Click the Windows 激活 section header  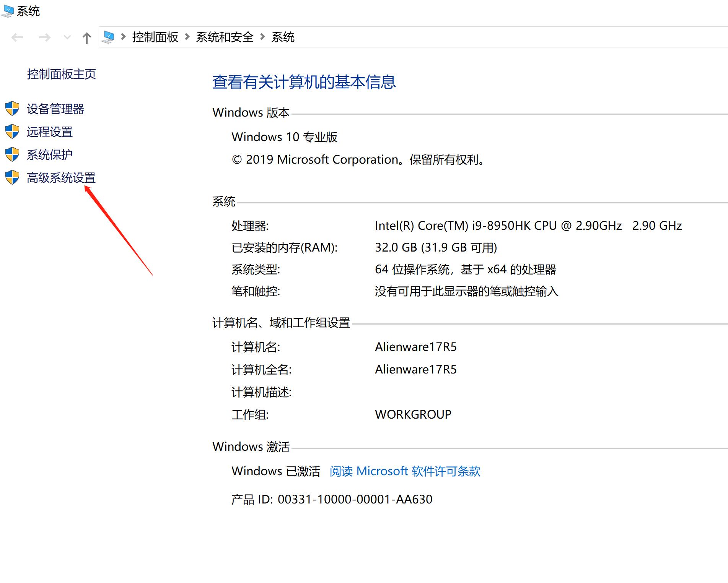coord(251,447)
